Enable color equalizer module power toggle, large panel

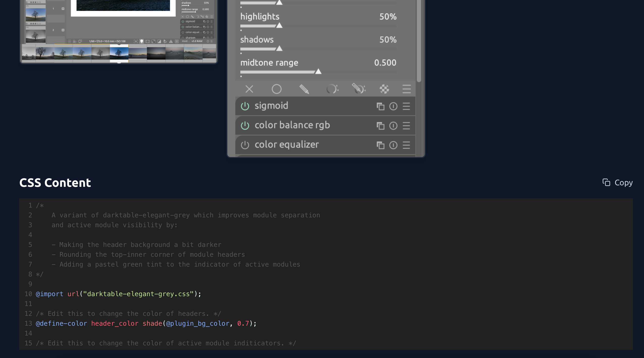tap(245, 145)
